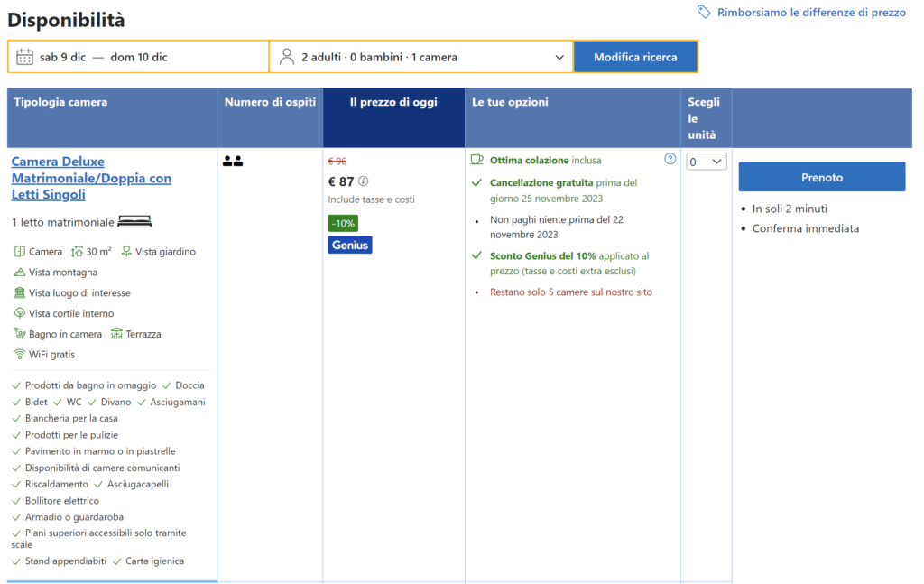Click the calendar icon in date field

point(24,57)
